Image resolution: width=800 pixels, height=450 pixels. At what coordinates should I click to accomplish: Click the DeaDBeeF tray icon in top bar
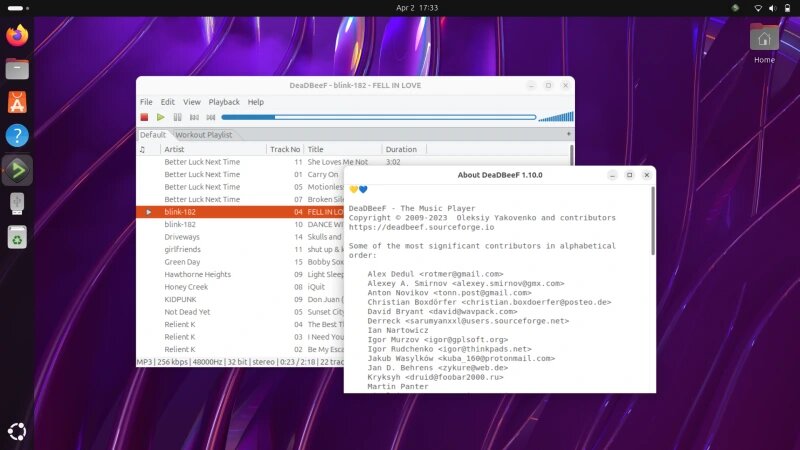735,8
